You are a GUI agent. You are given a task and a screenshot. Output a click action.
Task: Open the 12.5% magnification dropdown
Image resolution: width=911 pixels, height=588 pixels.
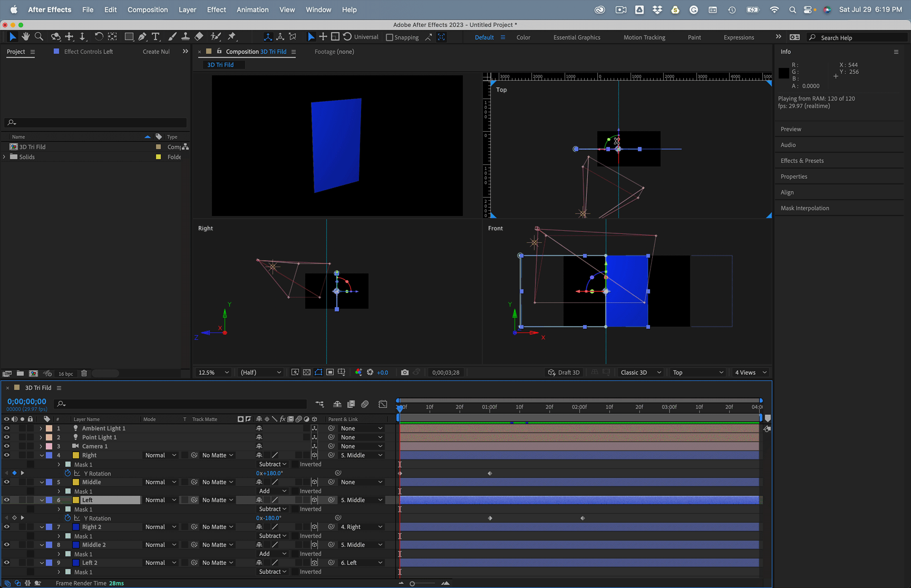(213, 373)
